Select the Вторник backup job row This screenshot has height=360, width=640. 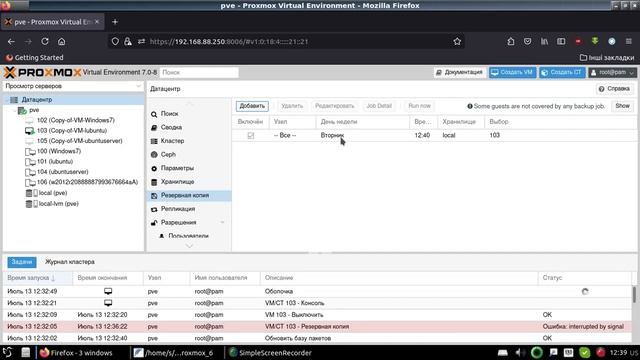434,136
